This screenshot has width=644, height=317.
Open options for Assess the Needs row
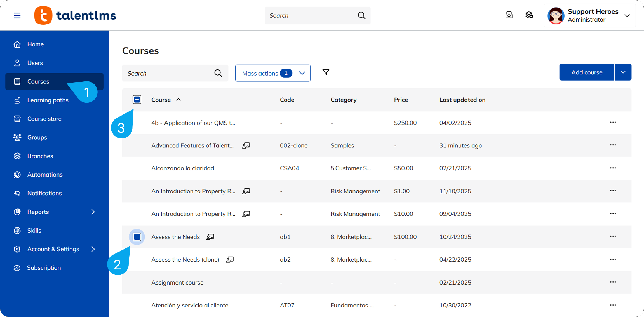point(613,236)
